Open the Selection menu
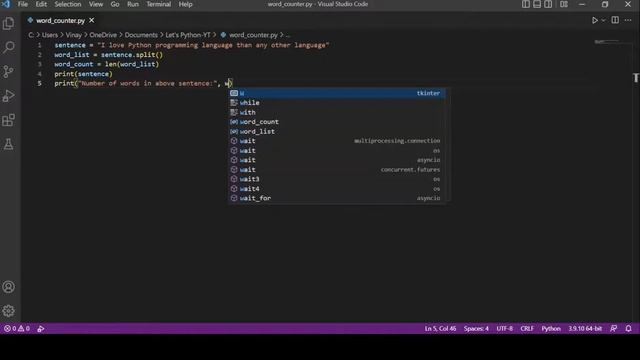The image size is (640, 360). coord(68,4)
